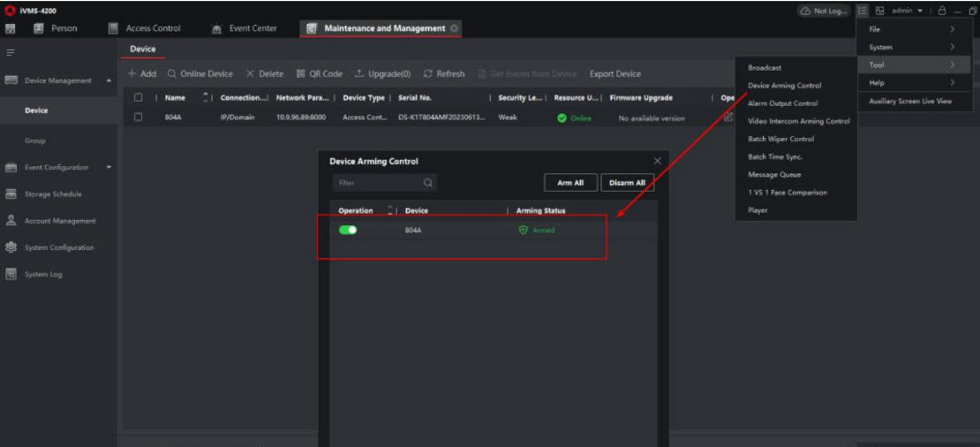Viewport: 980px width, 447px height.
Task: Collapse sidebar with the hamburger icon
Action: tap(11, 53)
